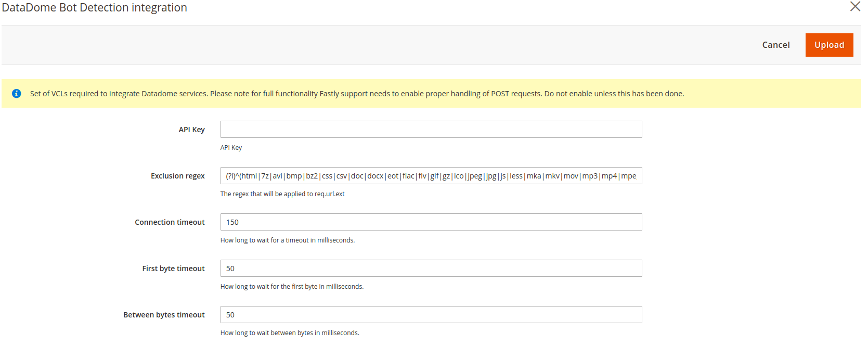Click the orange Upload button
Screen dimensions: 868x345
click(x=829, y=45)
